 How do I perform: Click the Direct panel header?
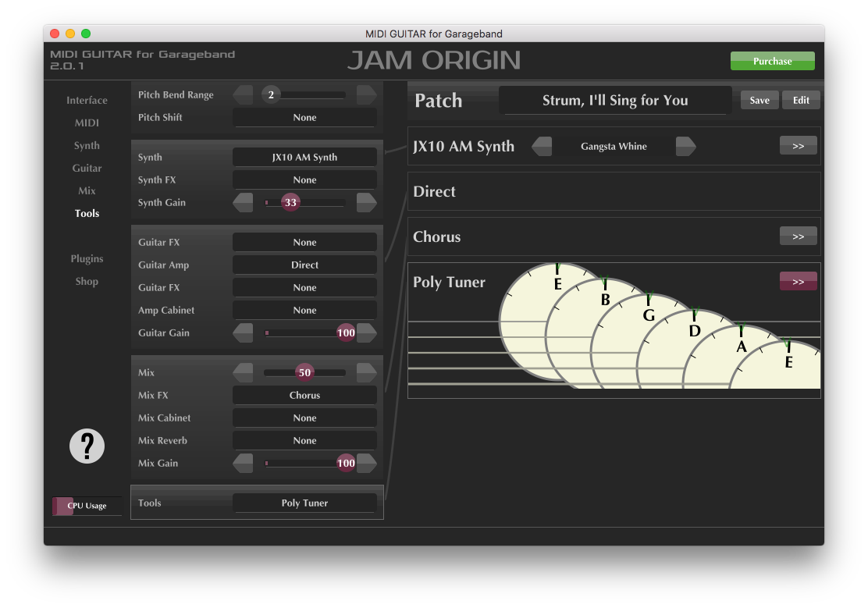pos(614,191)
